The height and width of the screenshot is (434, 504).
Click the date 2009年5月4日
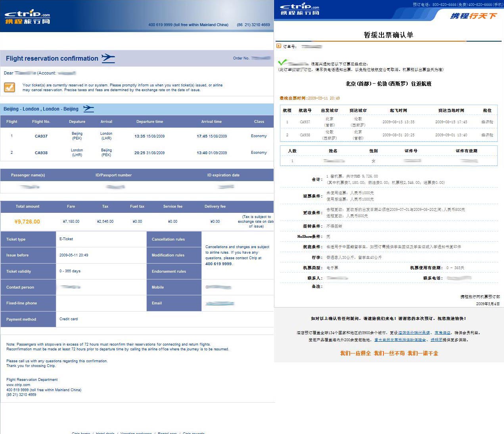point(488,304)
